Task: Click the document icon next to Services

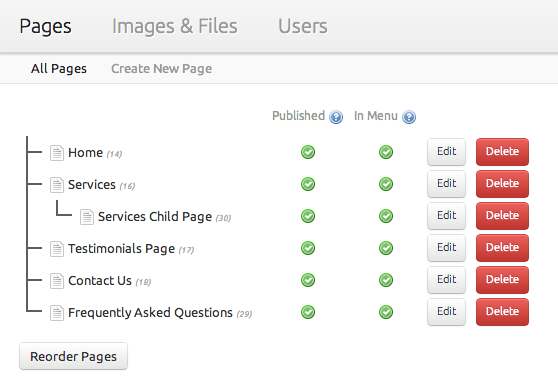Action: [57, 185]
